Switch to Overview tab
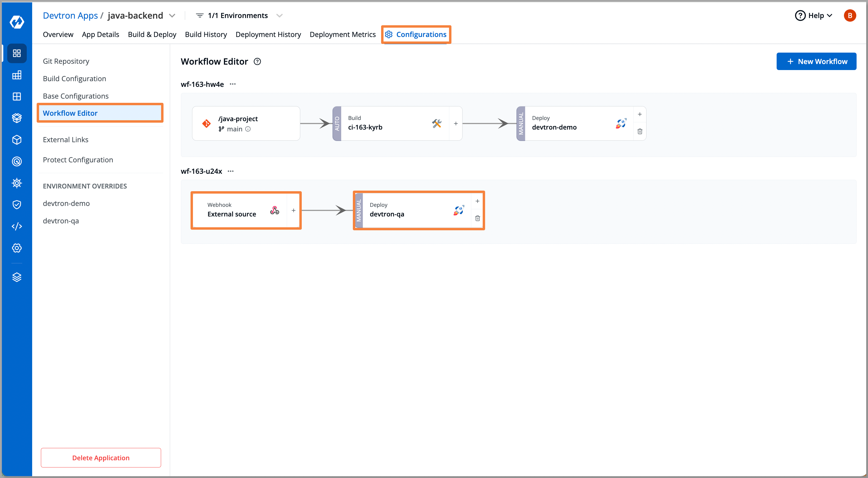The width and height of the screenshot is (868, 478). click(x=58, y=34)
